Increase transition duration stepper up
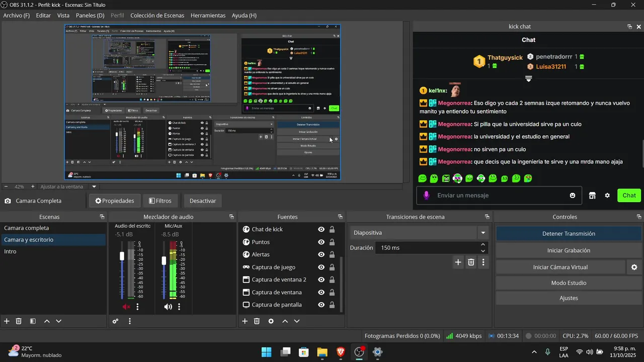Screen dimensions: 644x362 pyautogui.click(x=483, y=245)
